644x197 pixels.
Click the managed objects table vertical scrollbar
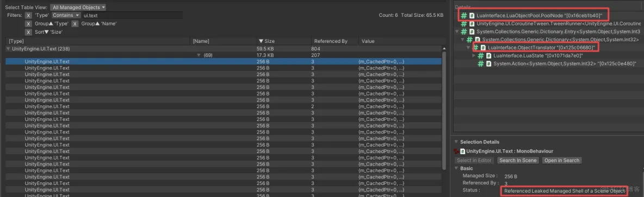(444, 111)
